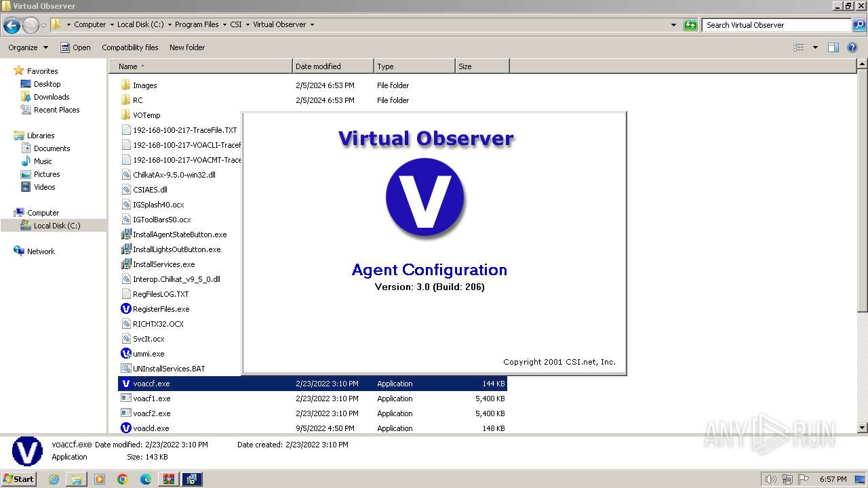
Task: Launch Google Chrome from the taskbar
Action: (x=123, y=479)
